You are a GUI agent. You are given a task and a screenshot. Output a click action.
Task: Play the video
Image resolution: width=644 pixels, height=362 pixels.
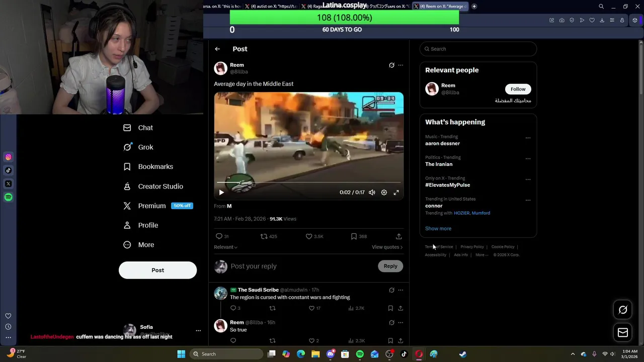[221, 192]
